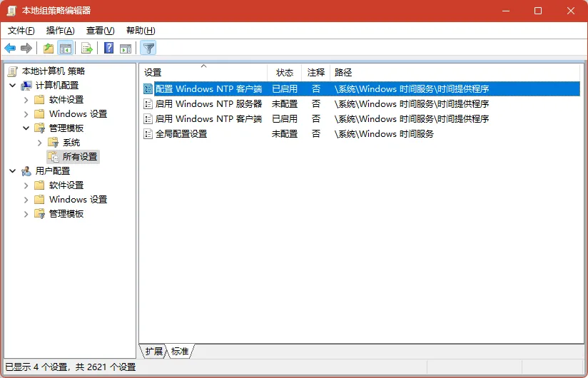Screen dimensions: 588x378
Task: Toggle the show/hide console tree icon
Action: (x=66, y=48)
